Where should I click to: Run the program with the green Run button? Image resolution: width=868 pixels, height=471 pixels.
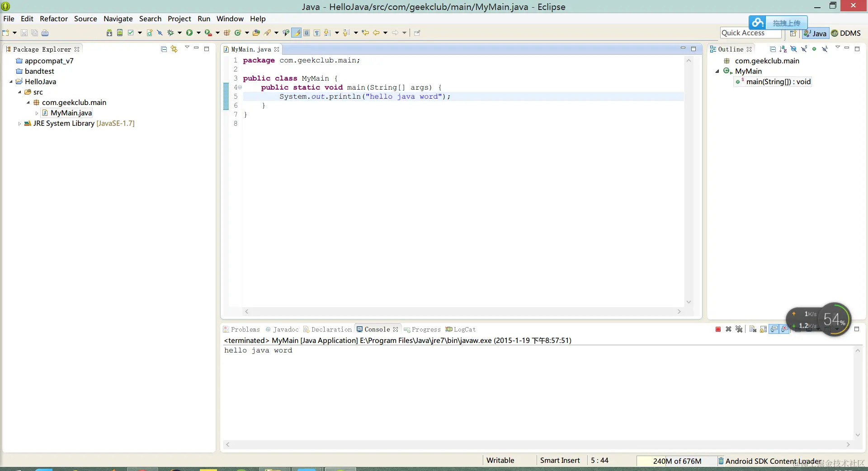point(189,33)
